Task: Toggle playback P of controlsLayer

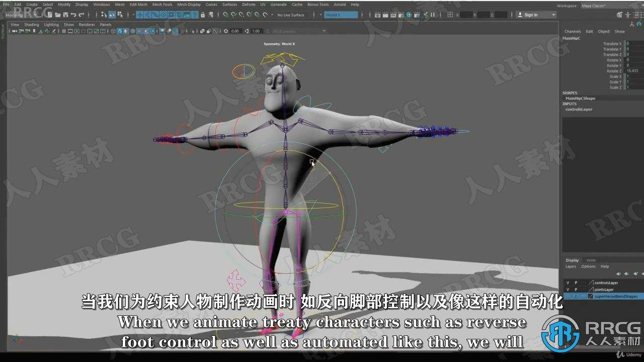Action: 576,283
